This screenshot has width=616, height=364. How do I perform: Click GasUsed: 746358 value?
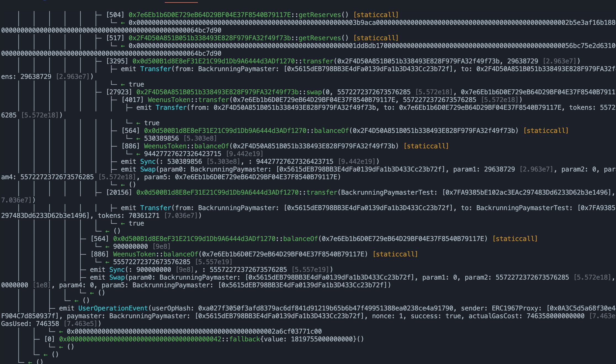[x=47, y=323]
